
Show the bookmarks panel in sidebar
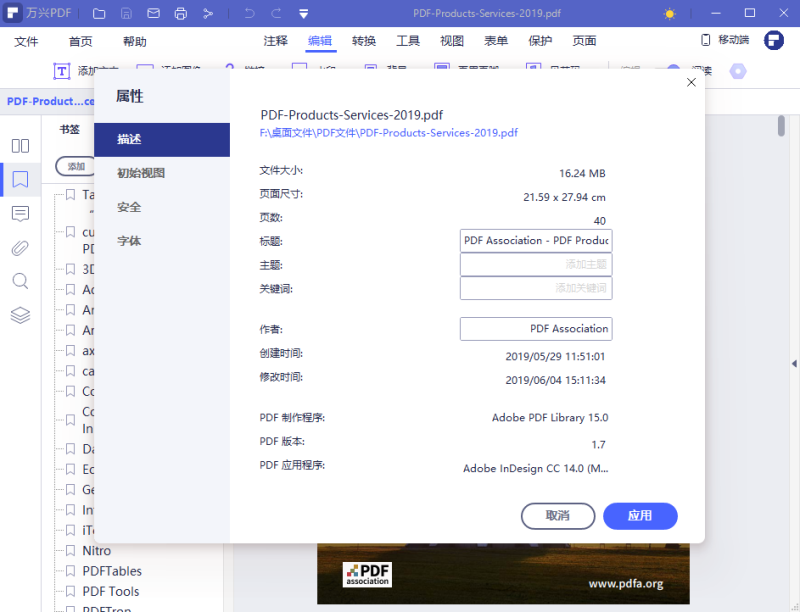click(x=20, y=179)
